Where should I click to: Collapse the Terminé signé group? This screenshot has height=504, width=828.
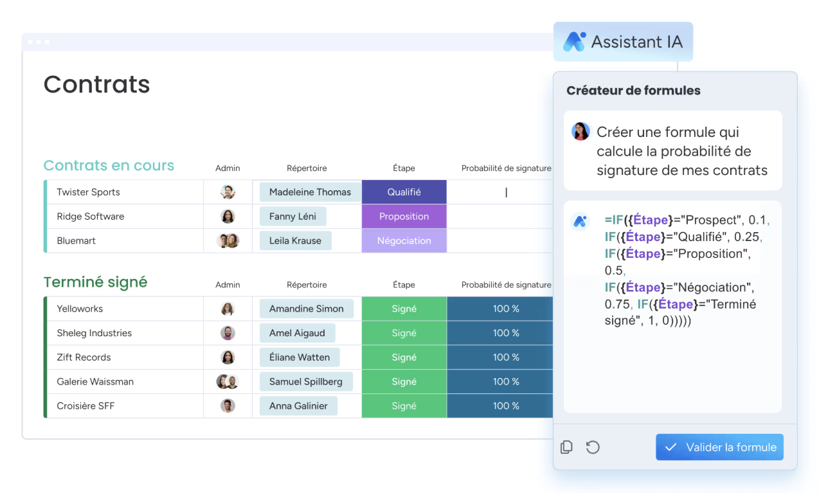95,282
